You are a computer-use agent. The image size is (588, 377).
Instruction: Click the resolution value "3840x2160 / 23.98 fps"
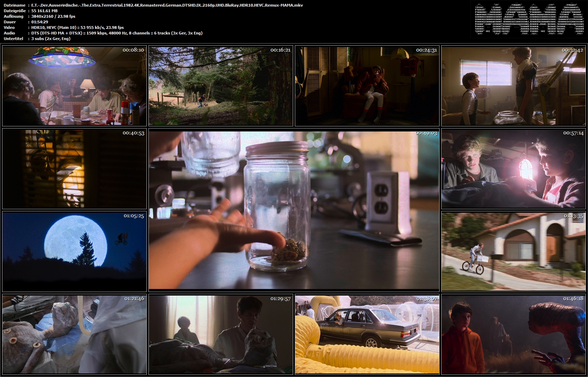tap(53, 16)
